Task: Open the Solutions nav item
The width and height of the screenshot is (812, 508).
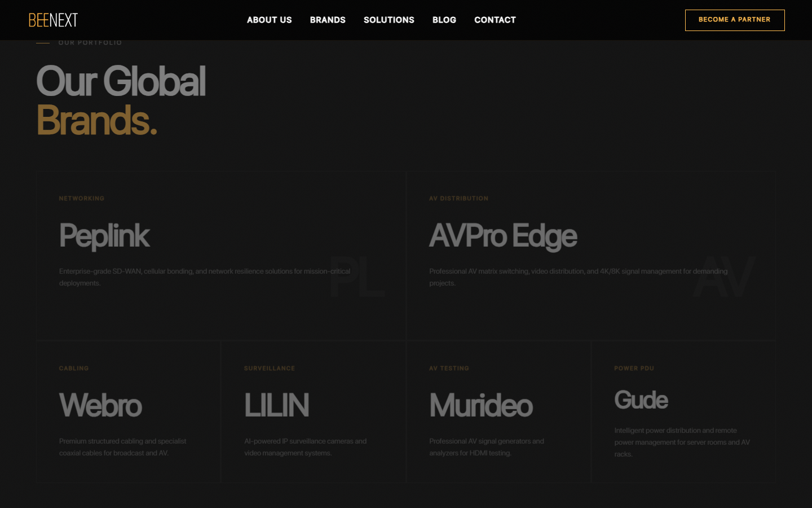Action: pyautogui.click(x=389, y=20)
